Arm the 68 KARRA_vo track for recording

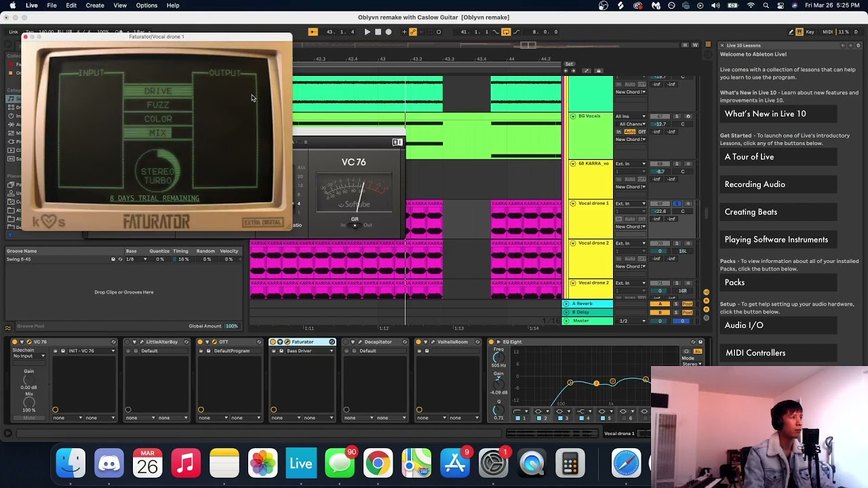[688, 164]
